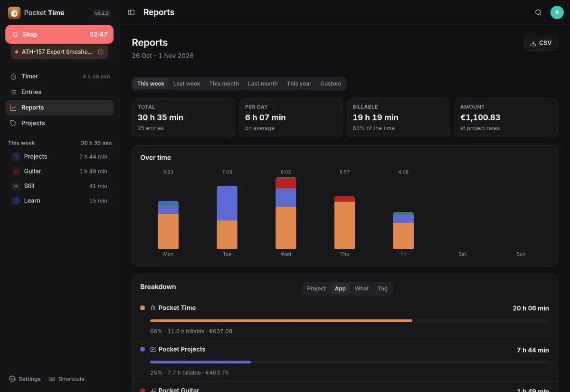Switch breakdown to Tag
This screenshot has width=570, height=392.
pos(383,288)
